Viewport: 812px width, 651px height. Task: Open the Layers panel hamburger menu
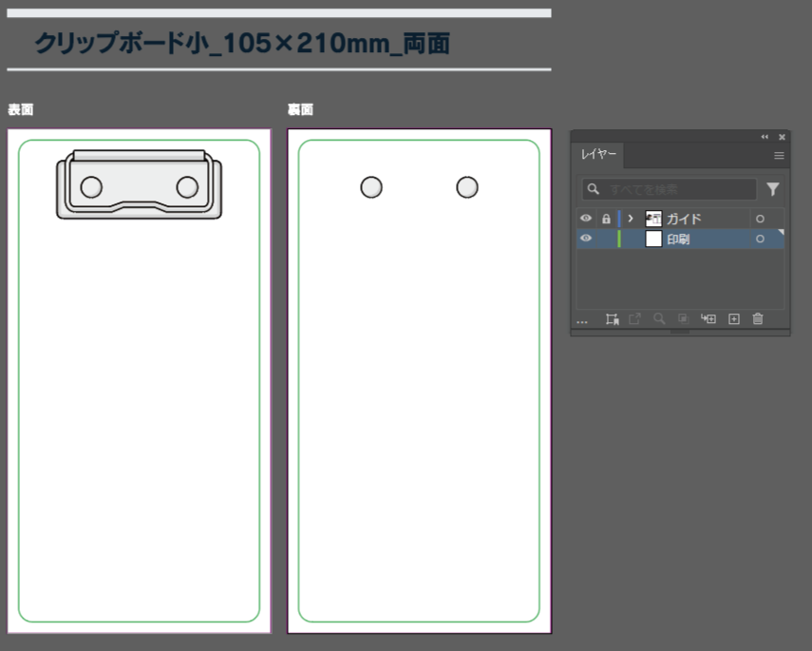(779, 155)
